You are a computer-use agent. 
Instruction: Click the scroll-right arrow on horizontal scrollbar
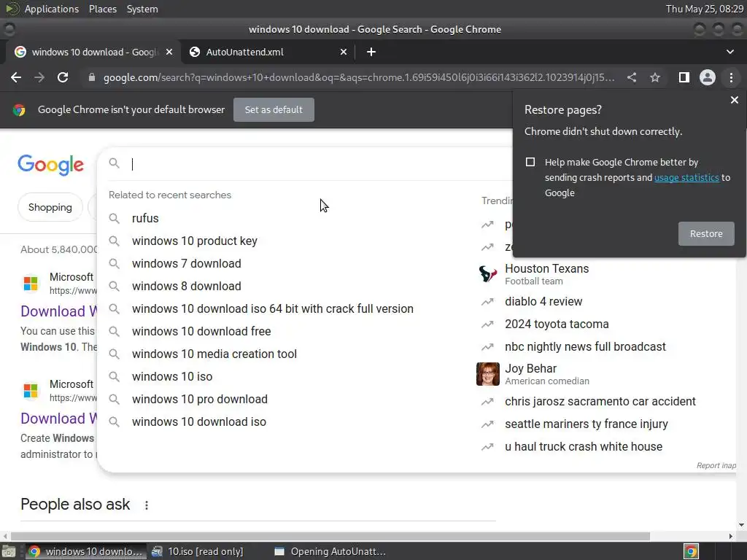click(x=731, y=536)
